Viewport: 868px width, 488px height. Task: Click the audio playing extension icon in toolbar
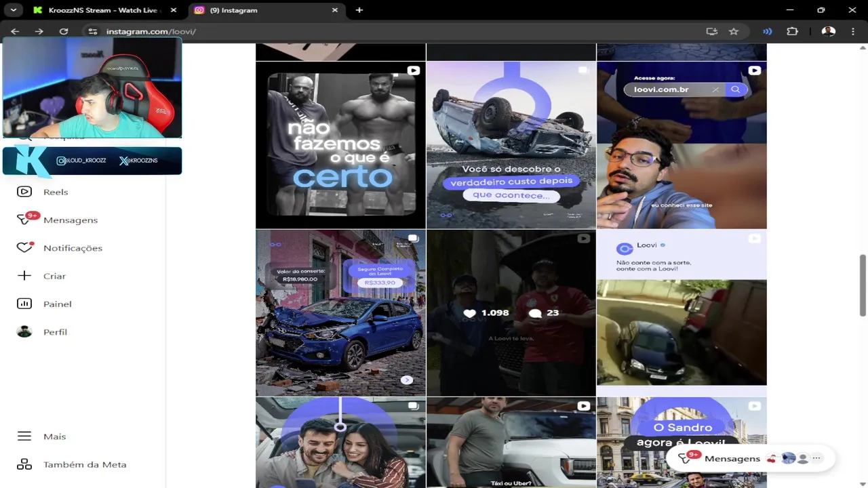(767, 31)
